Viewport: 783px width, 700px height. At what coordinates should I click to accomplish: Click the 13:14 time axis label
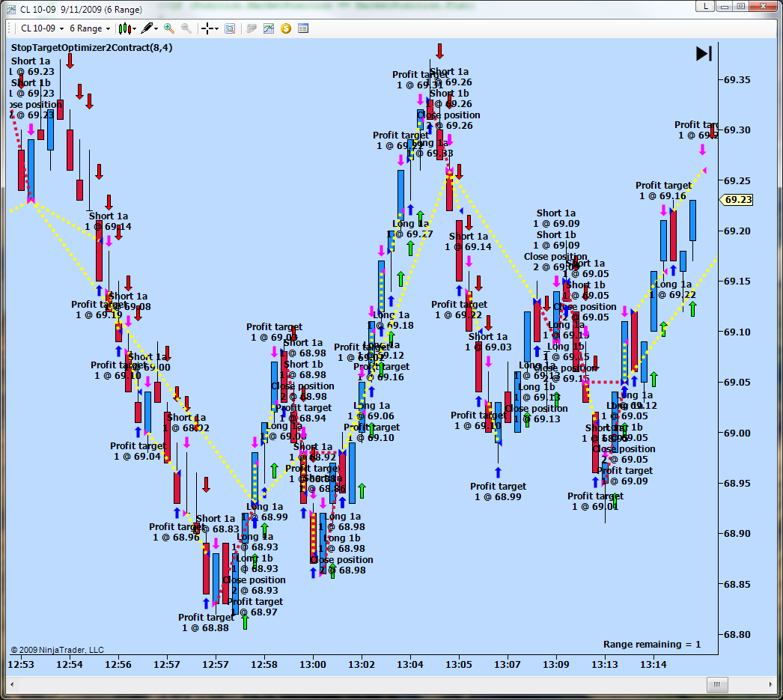[653, 665]
